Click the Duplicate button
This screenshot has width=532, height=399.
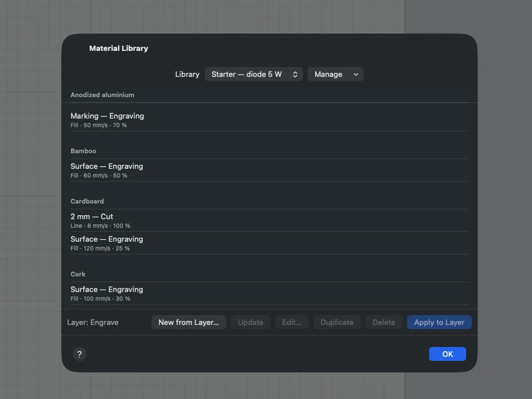(x=337, y=322)
